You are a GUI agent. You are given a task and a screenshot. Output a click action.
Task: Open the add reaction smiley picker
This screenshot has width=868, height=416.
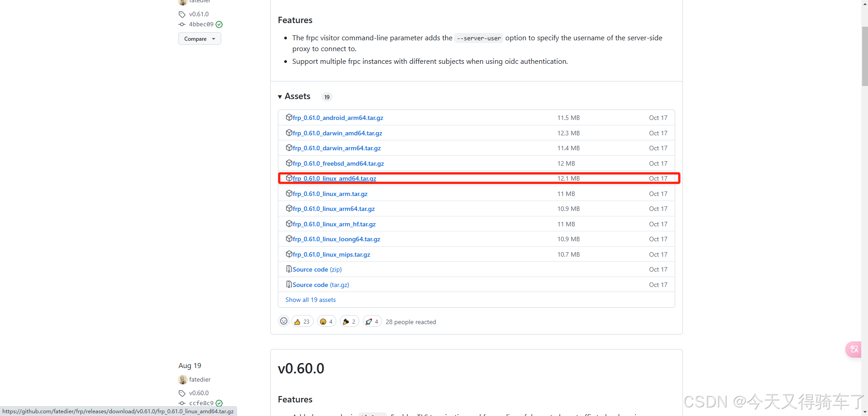[284, 321]
